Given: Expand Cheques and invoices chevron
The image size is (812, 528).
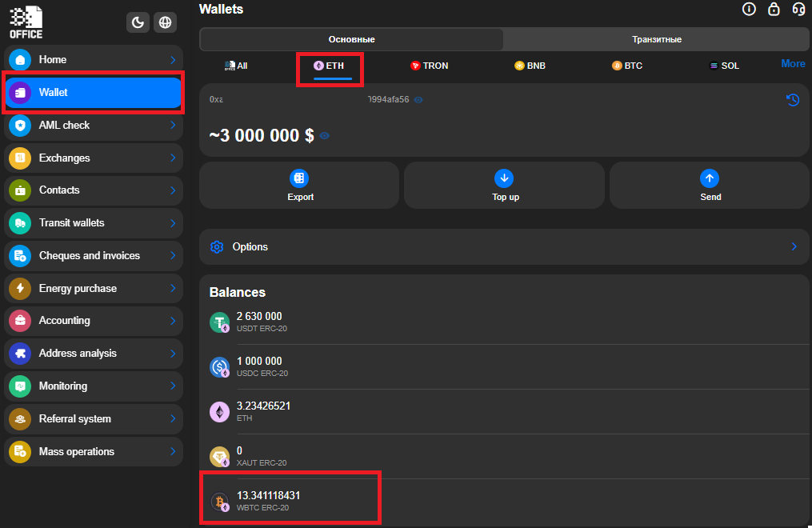Looking at the screenshot, I should (173, 256).
